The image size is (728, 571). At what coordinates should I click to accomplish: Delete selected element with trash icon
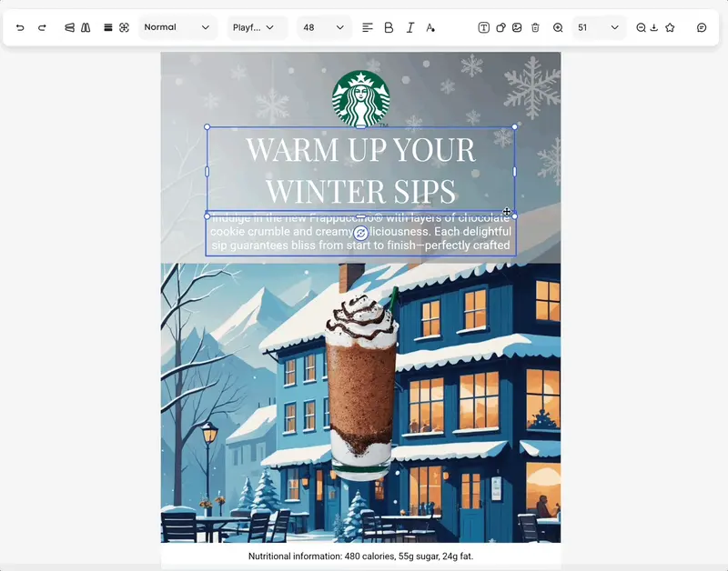[535, 28]
